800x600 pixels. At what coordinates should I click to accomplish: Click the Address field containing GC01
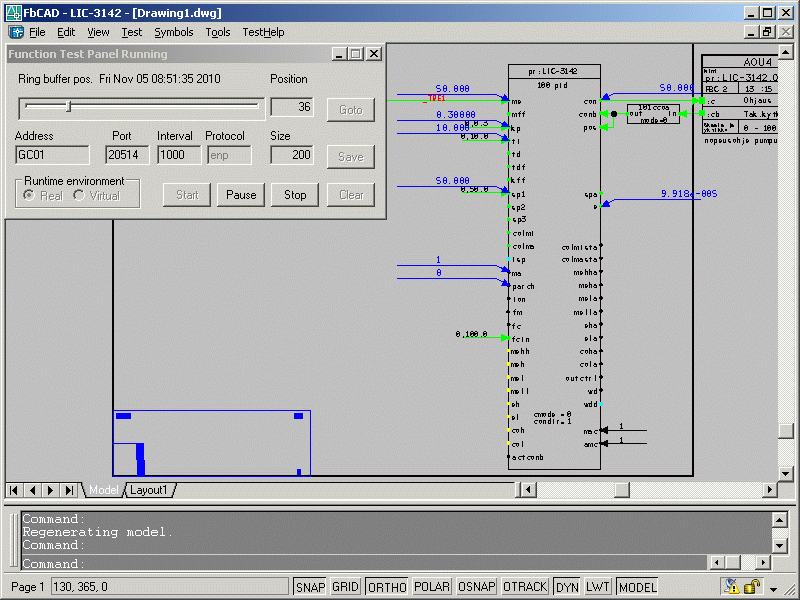[52, 155]
